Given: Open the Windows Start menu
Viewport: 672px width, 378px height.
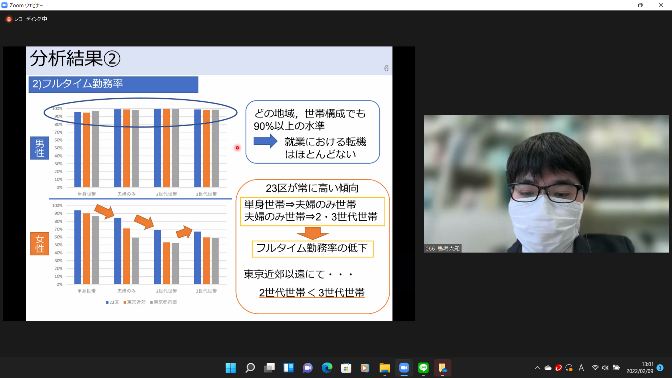Looking at the screenshot, I should click(x=231, y=368).
